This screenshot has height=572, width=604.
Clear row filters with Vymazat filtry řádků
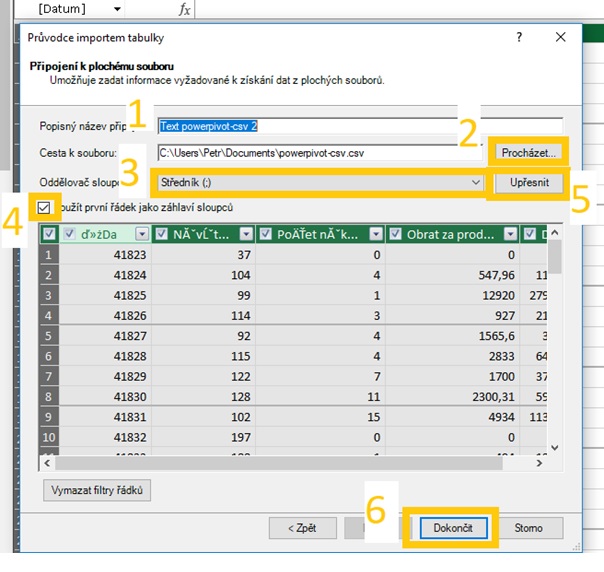point(97,490)
